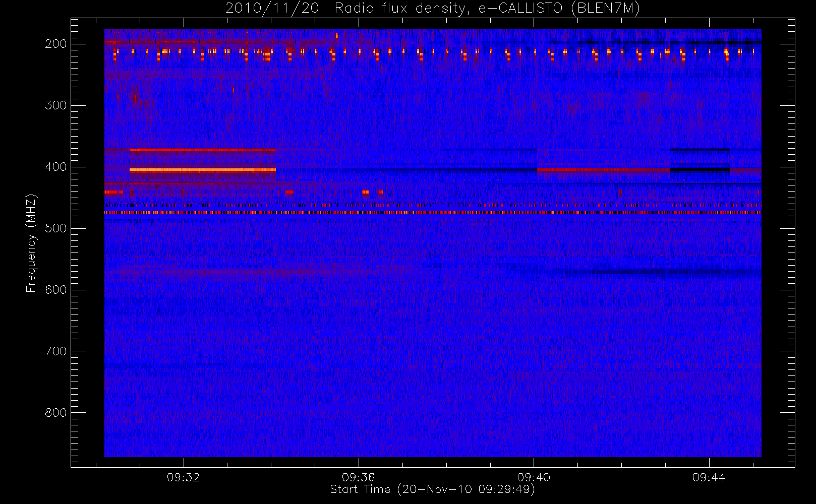The height and width of the screenshot is (504, 816).
Task: Click the dark band near 570 MHz
Action: tap(658, 273)
